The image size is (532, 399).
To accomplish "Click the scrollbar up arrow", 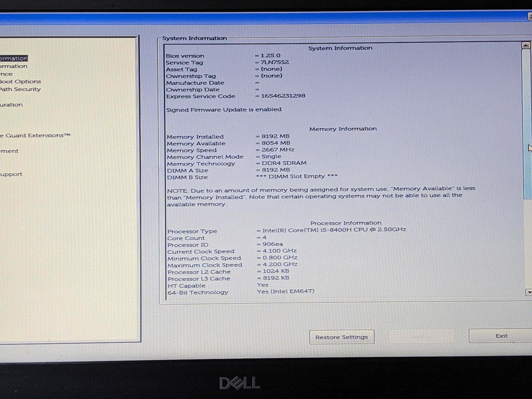I will tap(526, 45).
